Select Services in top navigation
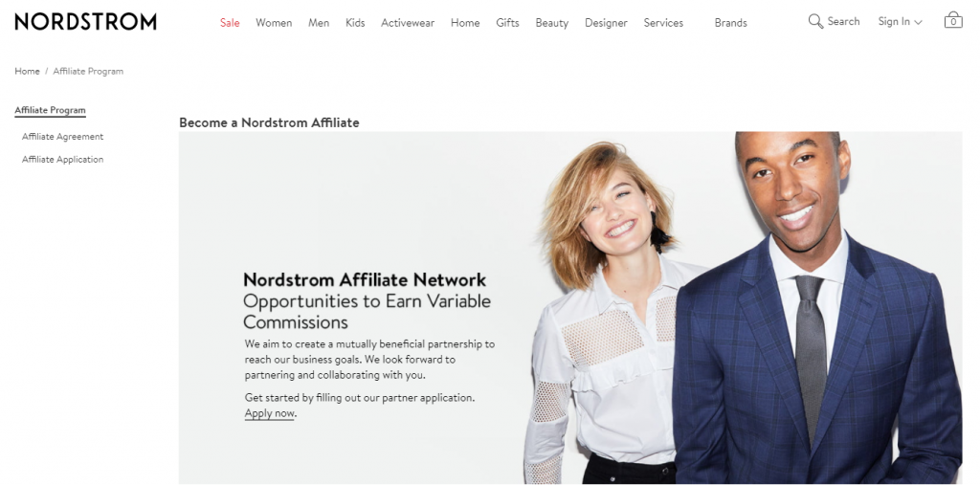 pyautogui.click(x=663, y=23)
